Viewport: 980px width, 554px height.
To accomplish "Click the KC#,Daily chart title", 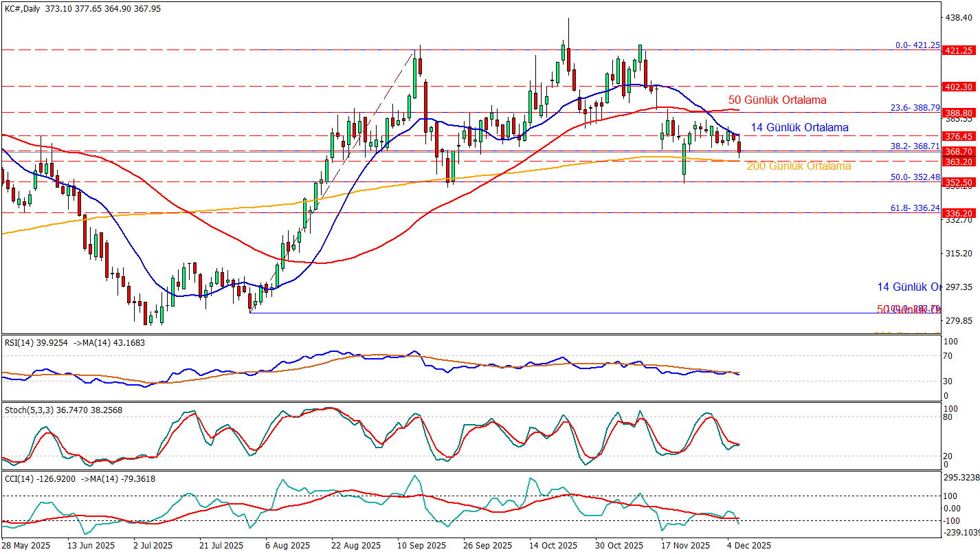I will (x=22, y=9).
